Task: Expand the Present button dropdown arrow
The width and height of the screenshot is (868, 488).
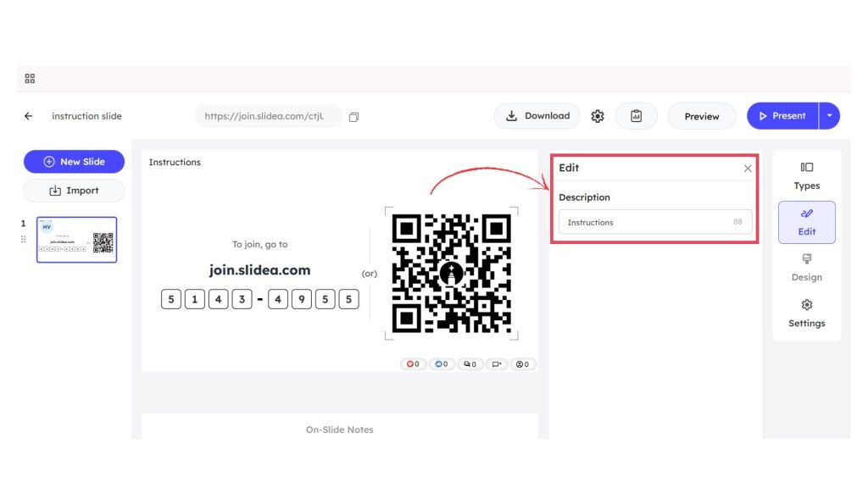Action: pyautogui.click(x=829, y=116)
